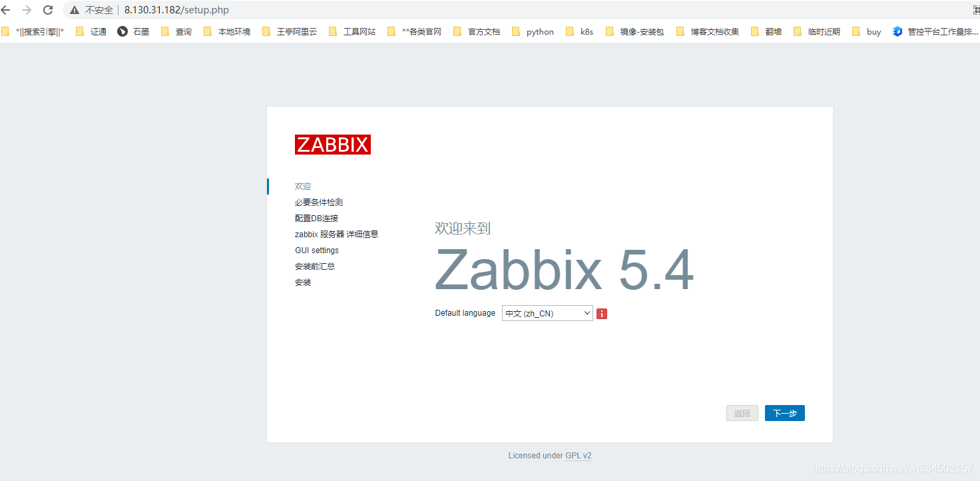The image size is (980, 481).
Task: Click the browser back arrow
Action: [5, 10]
